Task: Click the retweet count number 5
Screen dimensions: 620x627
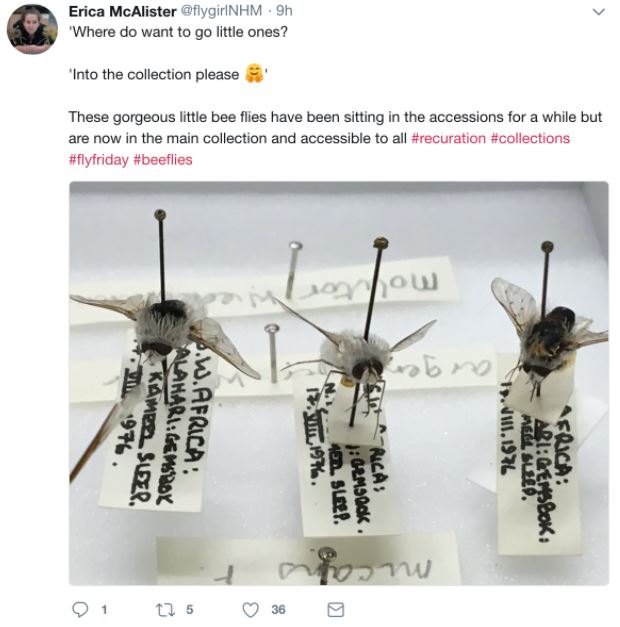Action: [x=189, y=610]
